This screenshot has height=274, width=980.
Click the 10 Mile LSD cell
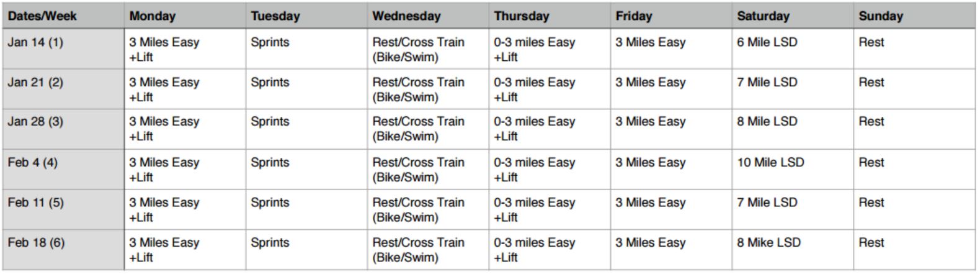pyautogui.click(x=793, y=170)
